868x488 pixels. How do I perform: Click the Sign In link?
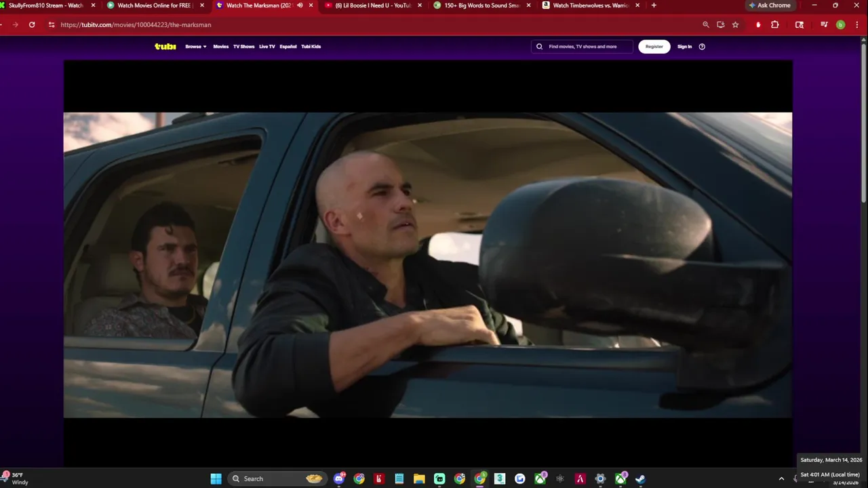pyautogui.click(x=685, y=47)
